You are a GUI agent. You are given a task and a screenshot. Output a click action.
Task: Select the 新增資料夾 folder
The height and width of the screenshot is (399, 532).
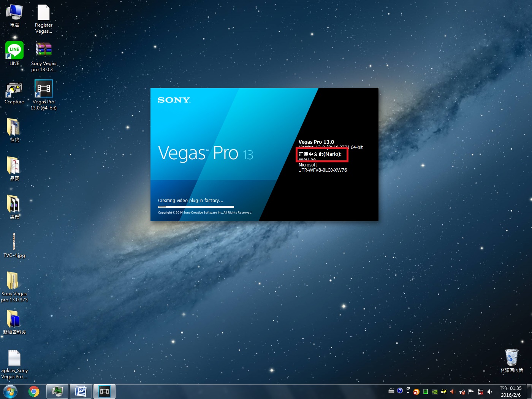(x=14, y=322)
